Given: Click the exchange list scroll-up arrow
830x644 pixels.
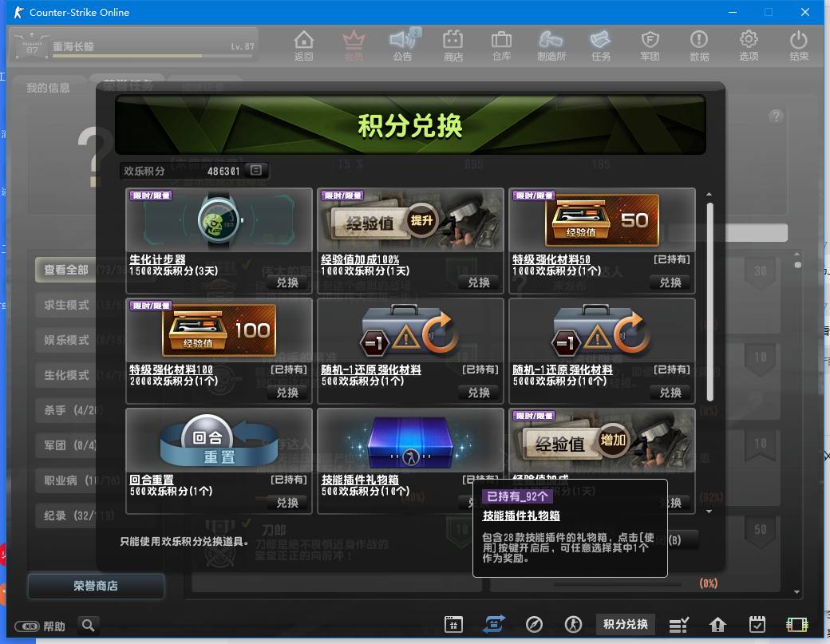Looking at the screenshot, I should (x=709, y=194).
